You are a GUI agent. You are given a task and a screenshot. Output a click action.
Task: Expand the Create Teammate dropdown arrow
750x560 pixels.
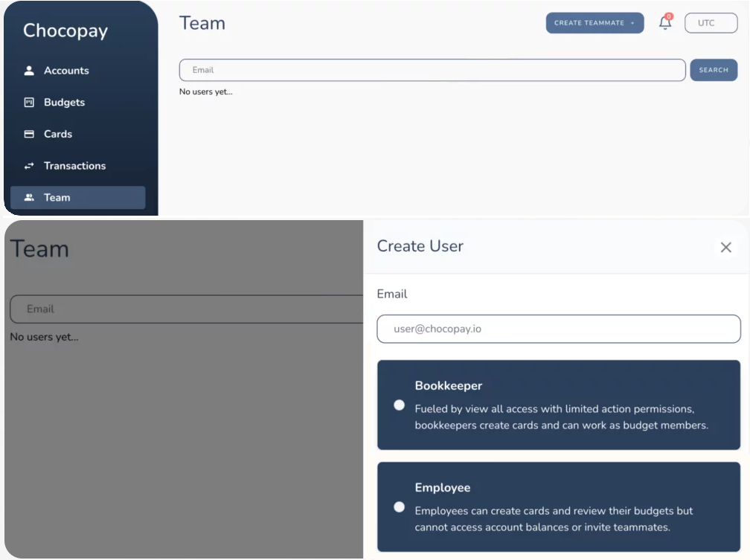[632, 23]
